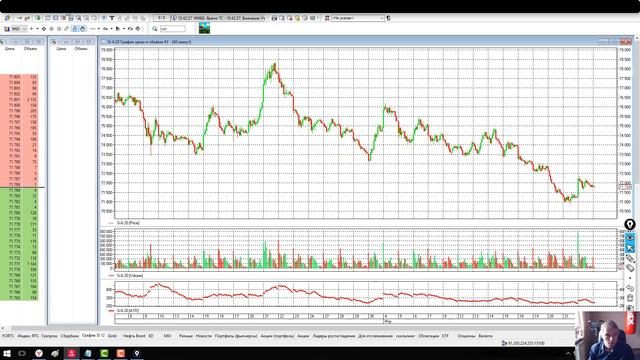Image resolution: width=640 pixels, height=360 pixels.
Task: Click the trash bin icon on annotation panel
Action: tap(630, 298)
